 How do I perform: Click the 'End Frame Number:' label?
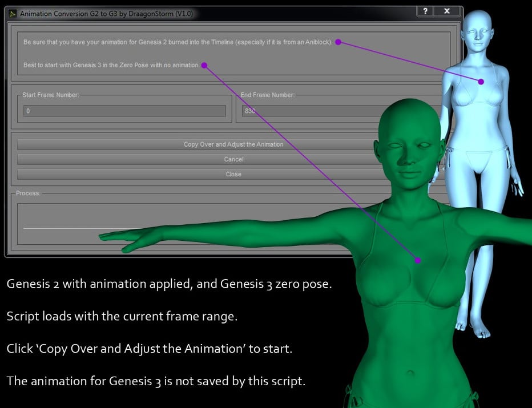click(267, 95)
